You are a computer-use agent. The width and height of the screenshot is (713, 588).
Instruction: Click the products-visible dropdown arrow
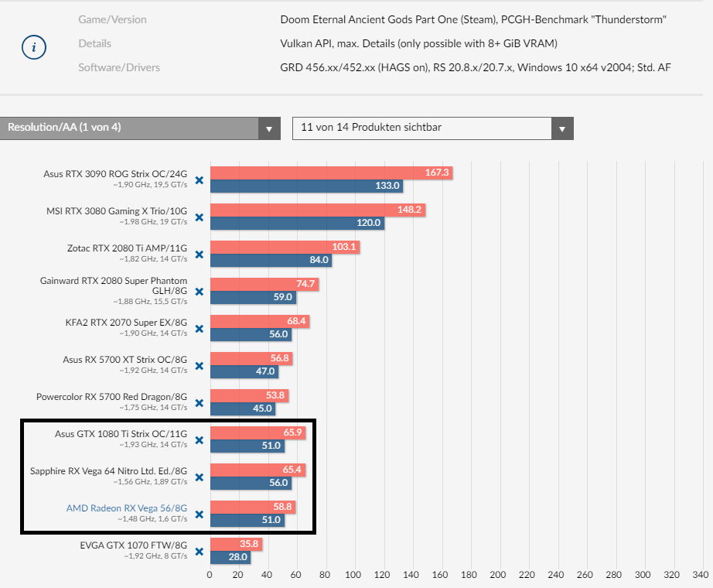(x=562, y=128)
